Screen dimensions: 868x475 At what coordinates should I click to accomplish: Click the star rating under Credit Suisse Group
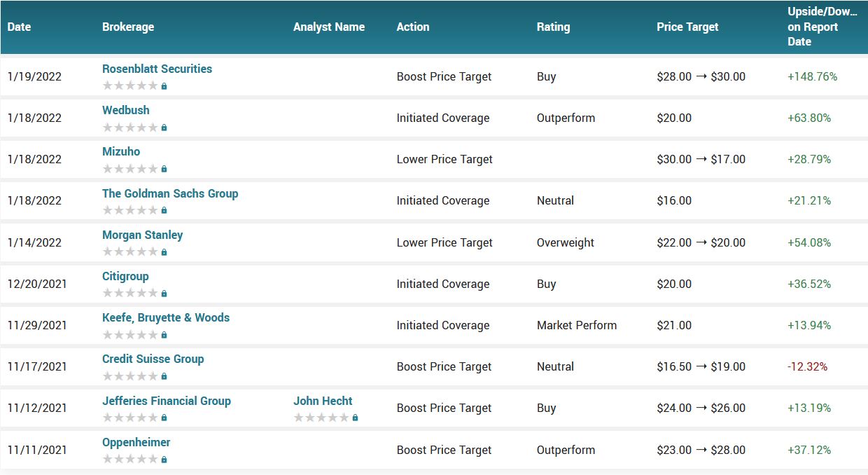[x=130, y=376]
